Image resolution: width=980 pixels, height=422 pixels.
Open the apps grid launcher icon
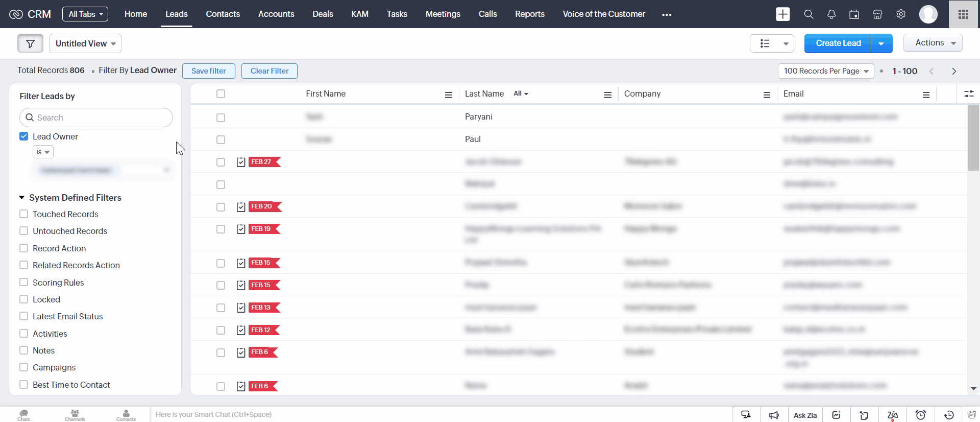click(963, 14)
